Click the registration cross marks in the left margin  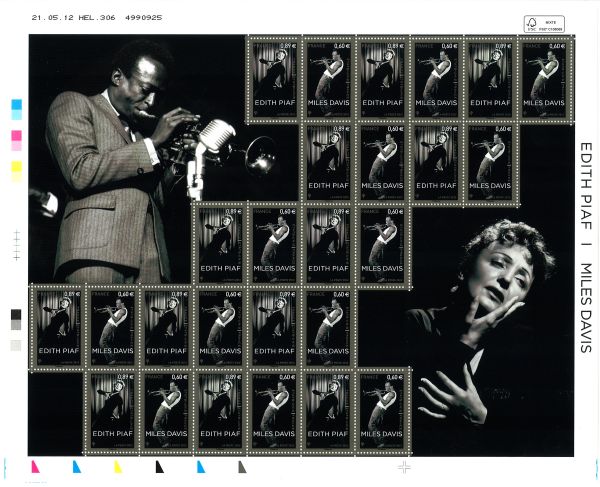(16, 245)
